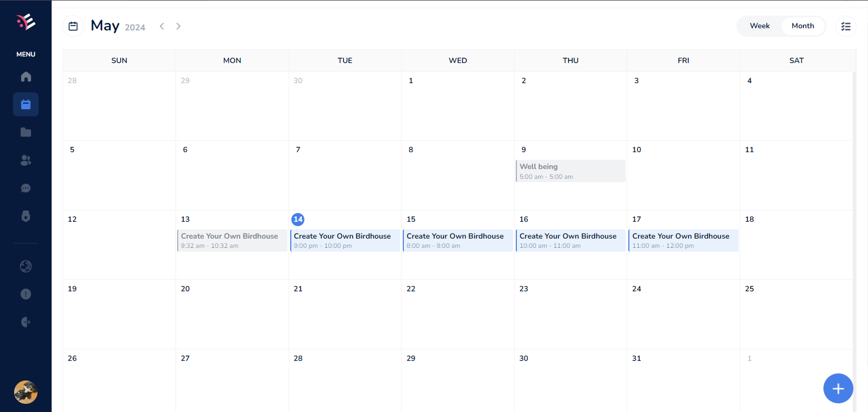Go to next month with right chevron
The image size is (868, 412).
178,26
